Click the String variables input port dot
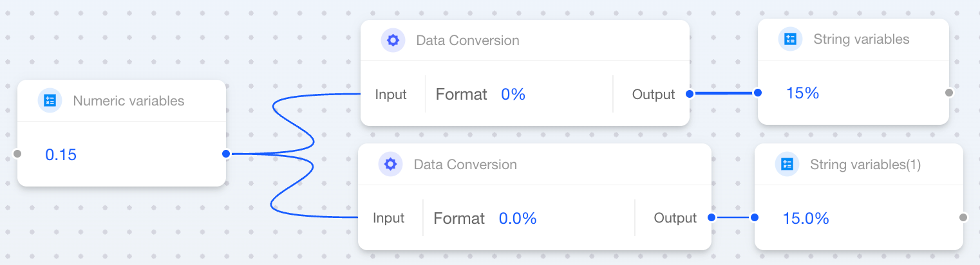 [x=758, y=93]
